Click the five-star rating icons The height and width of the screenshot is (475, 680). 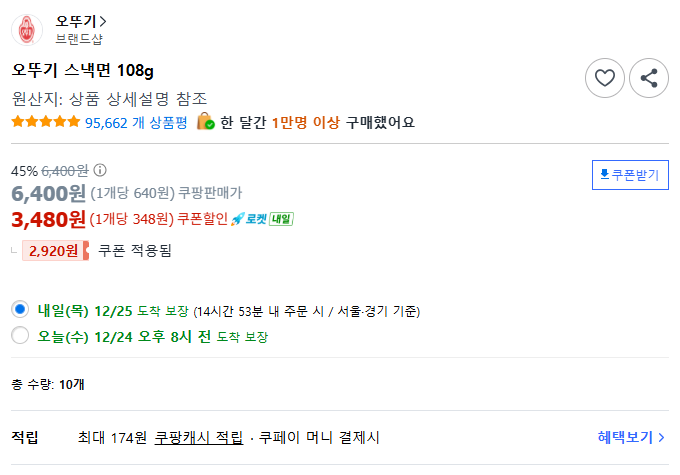pos(45,123)
